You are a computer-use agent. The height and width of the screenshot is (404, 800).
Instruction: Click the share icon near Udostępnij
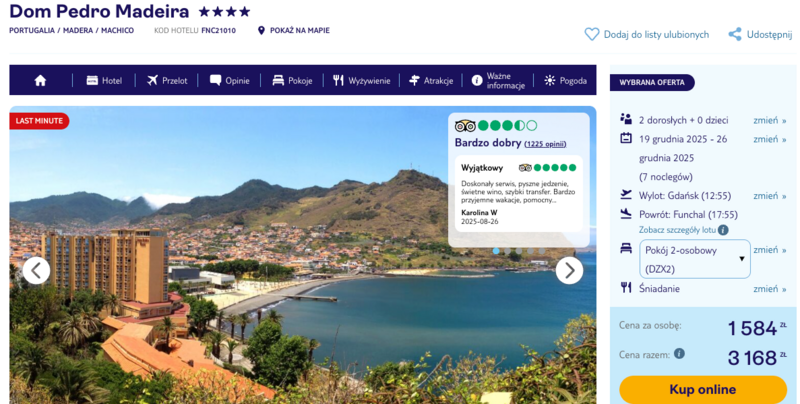pos(735,34)
